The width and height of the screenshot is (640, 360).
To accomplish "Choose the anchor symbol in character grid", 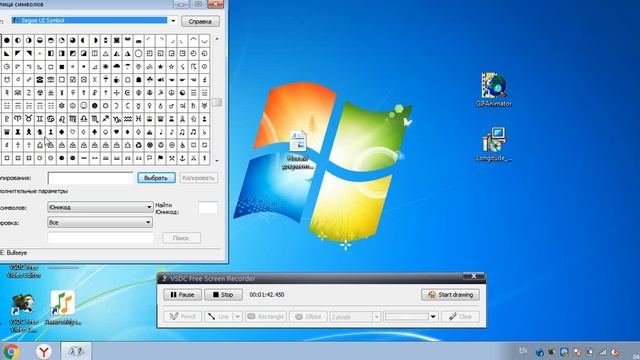I will (x=182, y=158).
